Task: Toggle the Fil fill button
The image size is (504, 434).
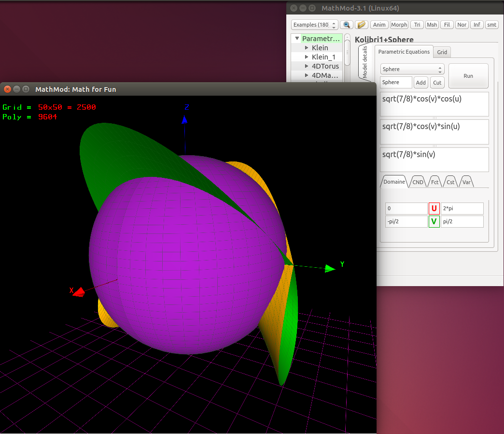Action: (x=447, y=25)
